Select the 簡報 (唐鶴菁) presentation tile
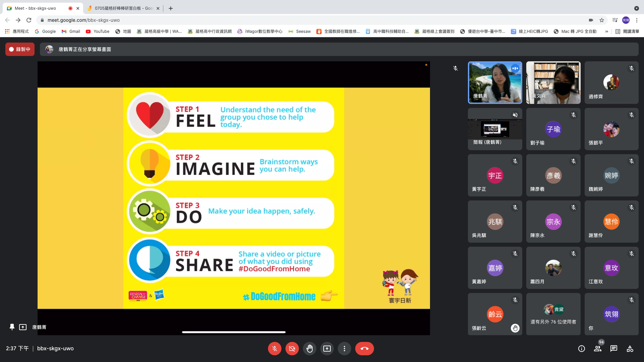The width and height of the screenshot is (644, 362). [495, 129]
